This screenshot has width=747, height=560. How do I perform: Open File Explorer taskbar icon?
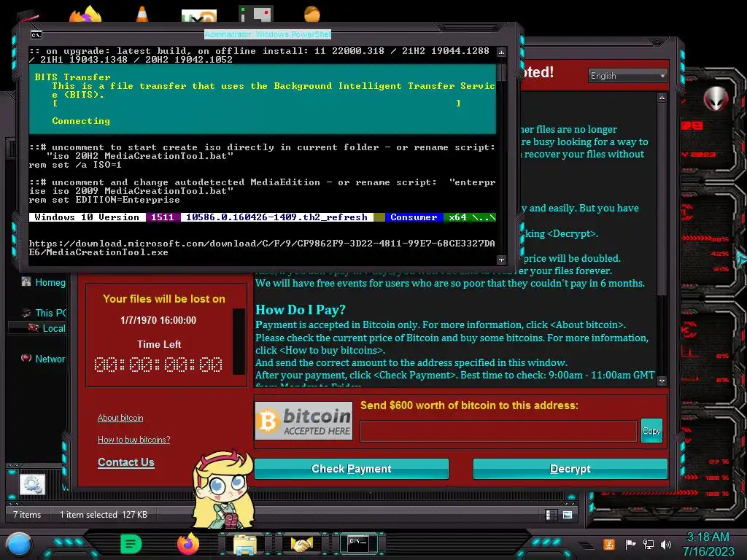click(245, 545)
